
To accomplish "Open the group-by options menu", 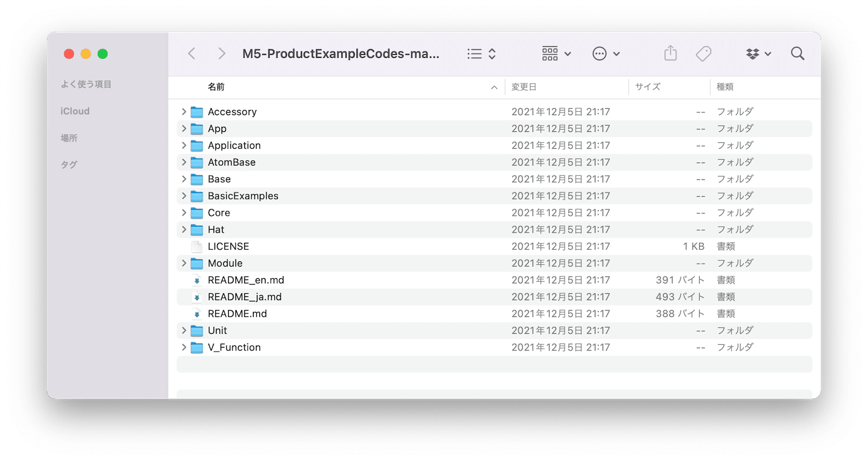I will [556, 54].
